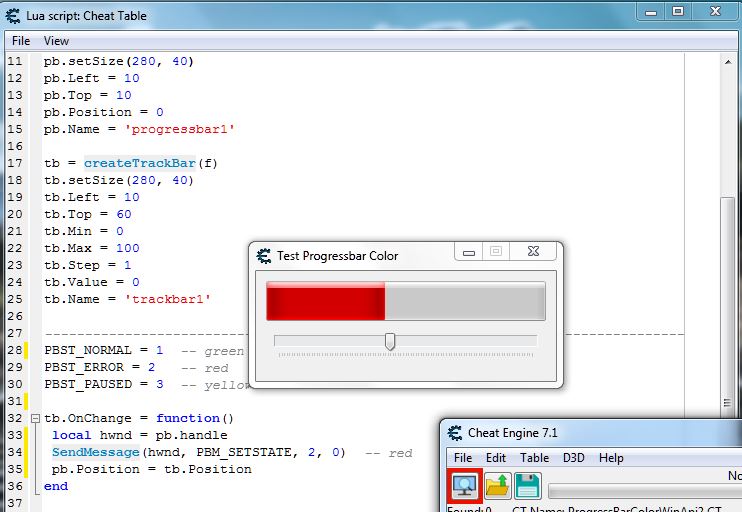Image resolution: width=742 pixels, height=512 pixels.
Task: Open the File menu in Lua script window
Action: (21, 41)
